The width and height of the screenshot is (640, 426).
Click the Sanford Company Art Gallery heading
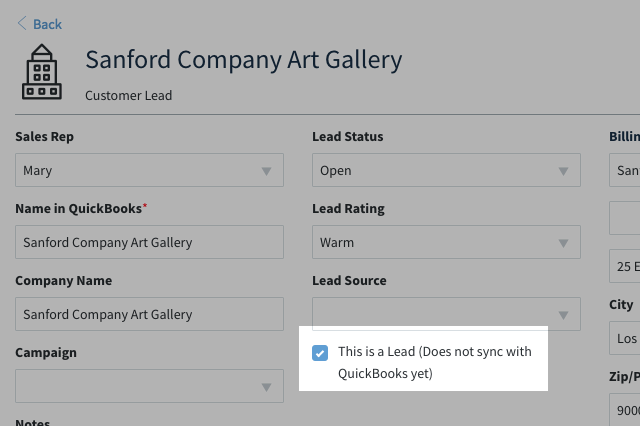pyautogui.click(x=244, y=60)
